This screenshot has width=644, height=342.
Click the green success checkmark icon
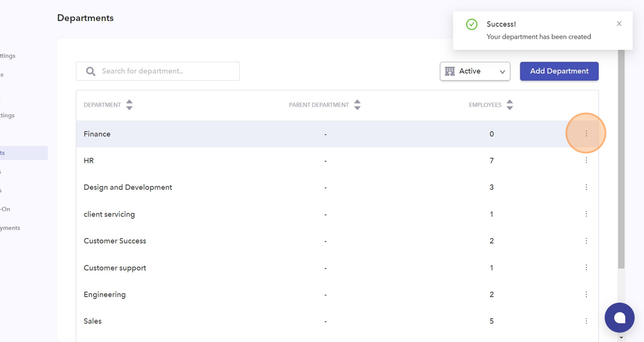(471, 24)
